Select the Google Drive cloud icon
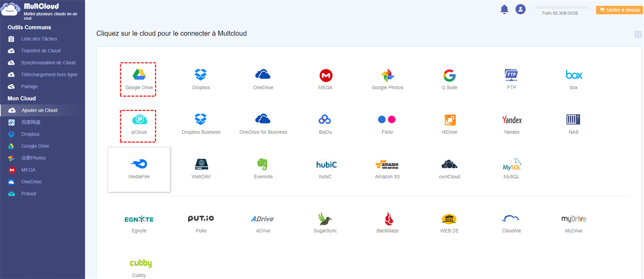This screenshot has width=644, height=279. [x=139, y=75]
